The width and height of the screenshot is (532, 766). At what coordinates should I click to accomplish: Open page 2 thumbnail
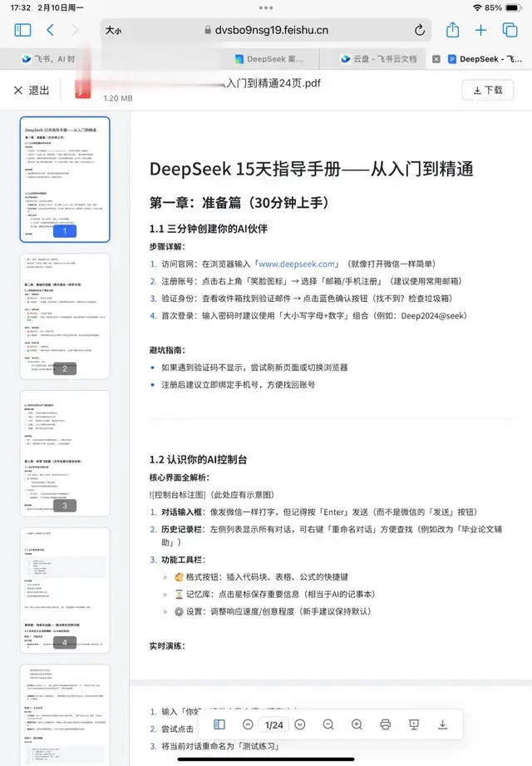65,316
